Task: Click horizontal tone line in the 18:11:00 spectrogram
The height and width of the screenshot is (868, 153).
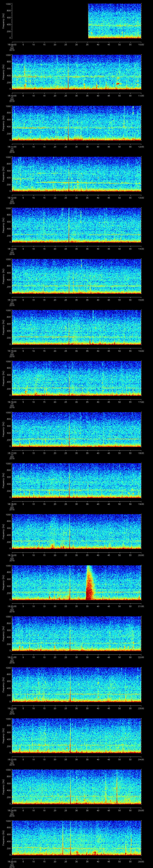Action: (51, 128)
